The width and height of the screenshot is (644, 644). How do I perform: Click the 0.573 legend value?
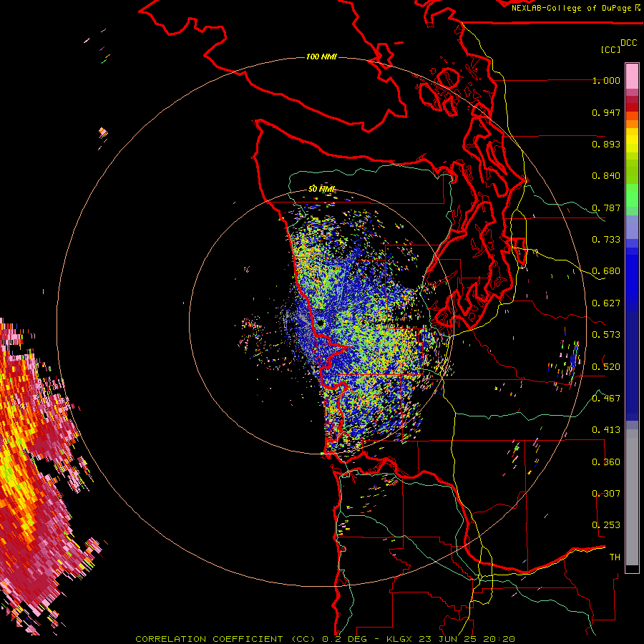pos(606,335)
